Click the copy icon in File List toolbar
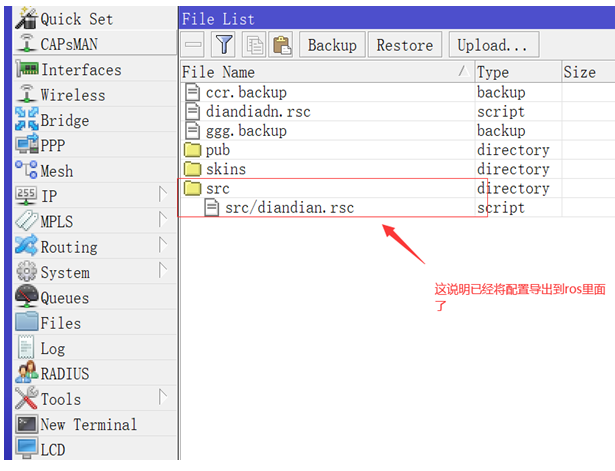 [254, 45]
